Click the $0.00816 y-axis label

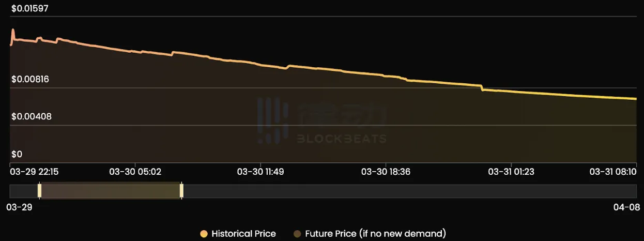pos(32,79)
